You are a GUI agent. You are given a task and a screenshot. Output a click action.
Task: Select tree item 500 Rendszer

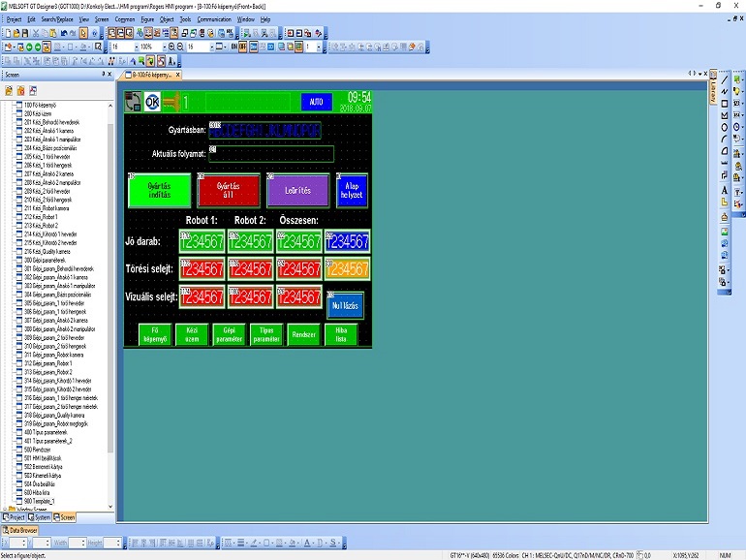pos(37,450)
